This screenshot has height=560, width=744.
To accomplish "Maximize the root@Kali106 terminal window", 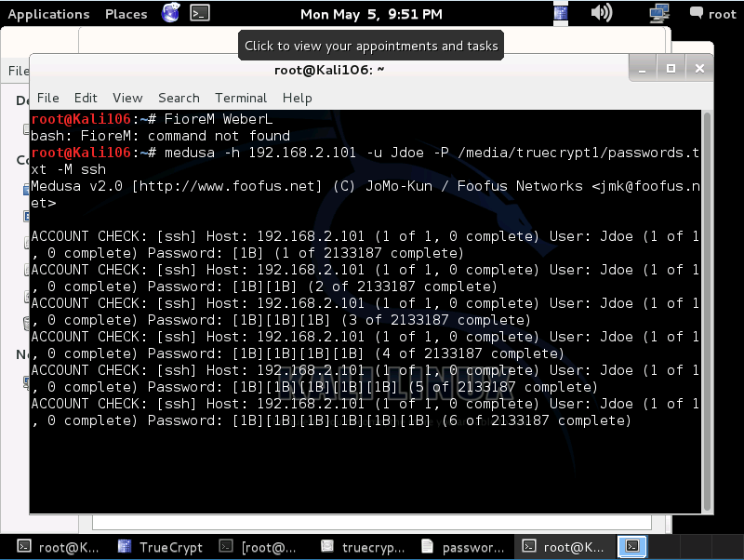I will pos(671,69).
